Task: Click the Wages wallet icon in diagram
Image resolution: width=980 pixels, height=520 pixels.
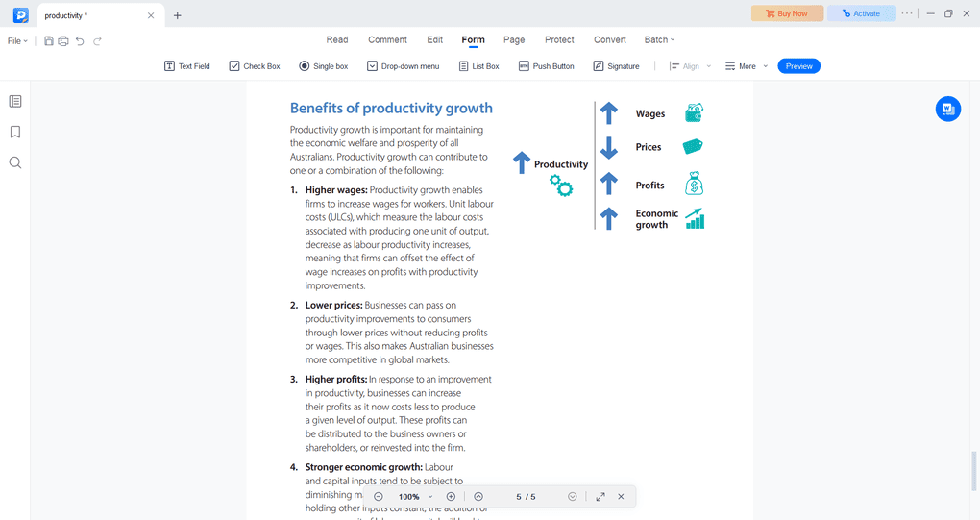Action: pos(694,113)
